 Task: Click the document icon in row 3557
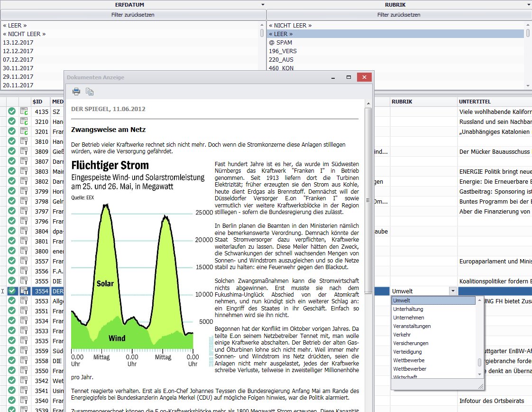point(24,261)
